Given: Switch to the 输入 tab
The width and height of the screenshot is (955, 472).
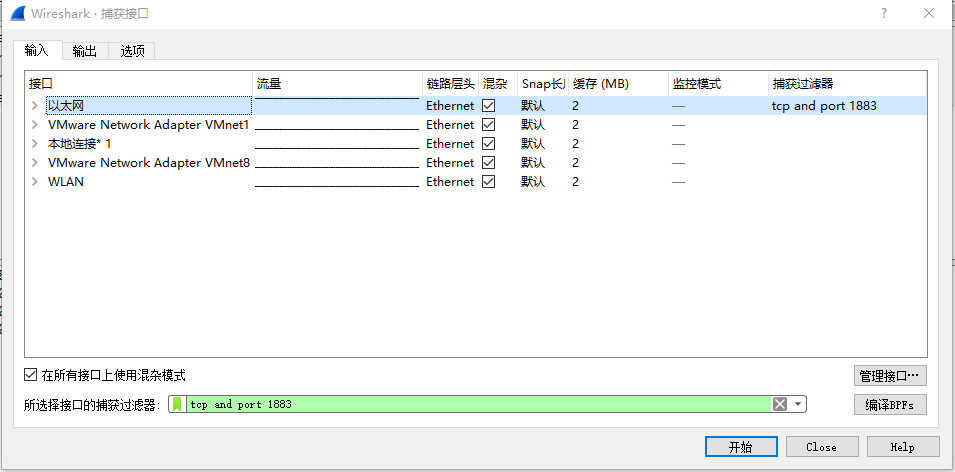Looking at the screenshot, I should pyautogui.click(x=37, y=51).
